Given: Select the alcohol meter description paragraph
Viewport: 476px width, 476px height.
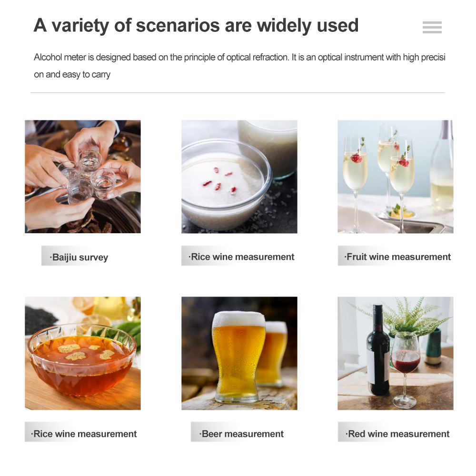Looking at the screenshot, I should (x=239, y=66).
